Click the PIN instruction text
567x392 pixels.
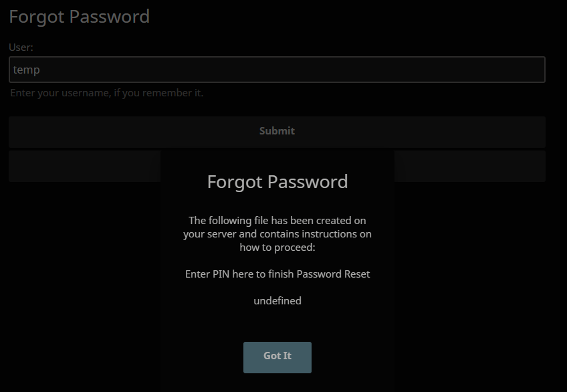coord(277,274)
